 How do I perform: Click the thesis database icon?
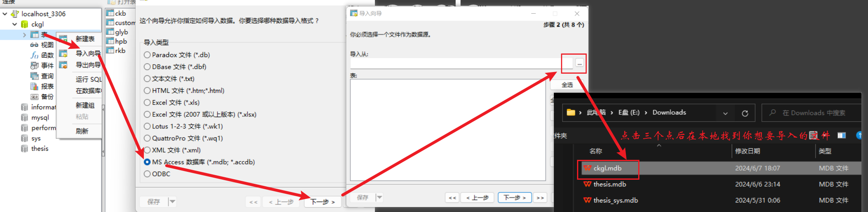[x=25, y=149]
